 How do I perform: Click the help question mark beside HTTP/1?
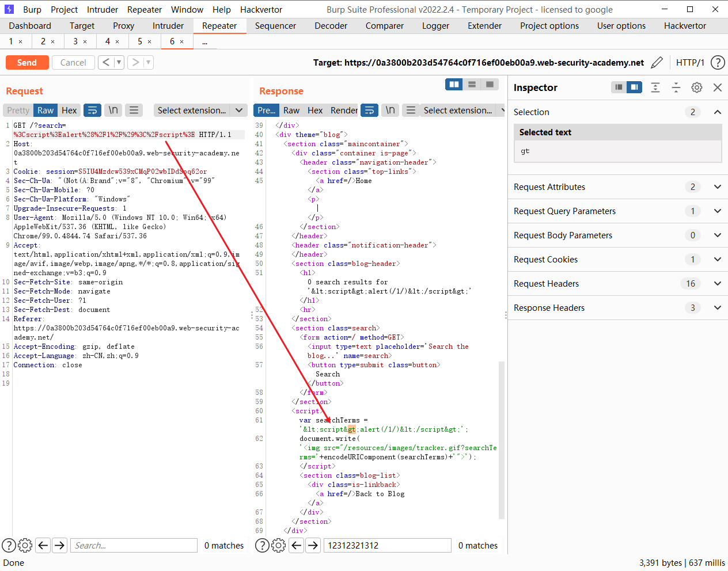coord(717,62)
